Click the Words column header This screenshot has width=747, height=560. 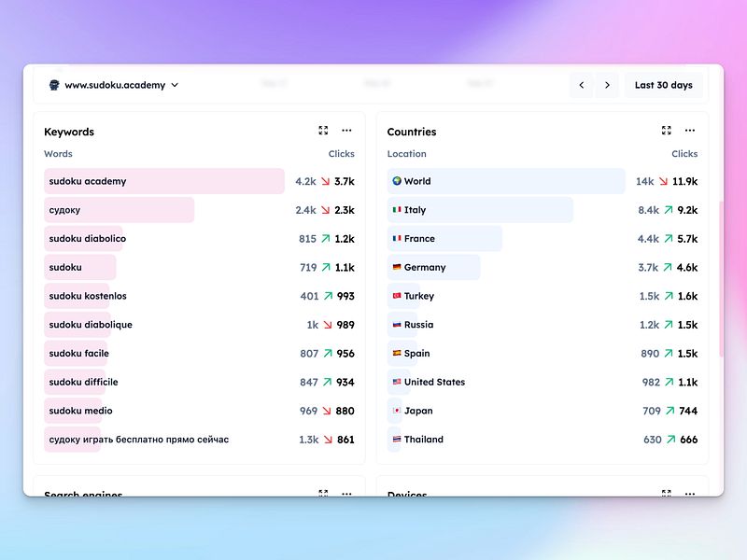click(x=58, y=154)
